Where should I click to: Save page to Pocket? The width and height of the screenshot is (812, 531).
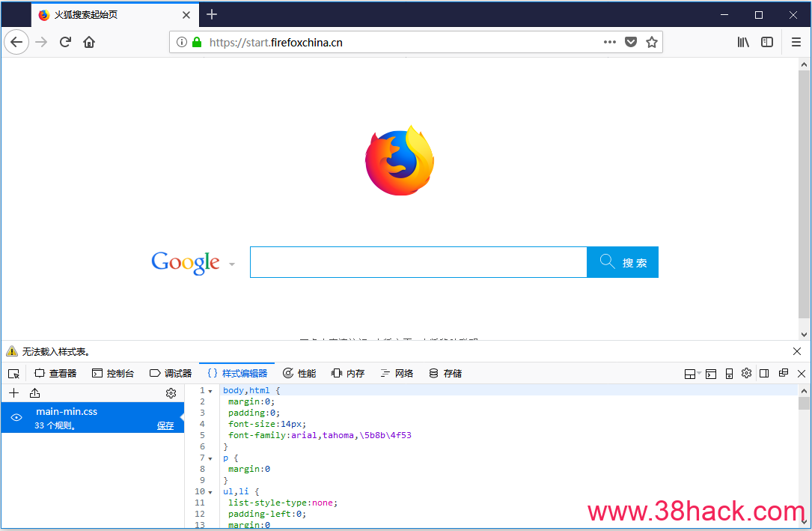pyautogui.click(x=631, y=42)
